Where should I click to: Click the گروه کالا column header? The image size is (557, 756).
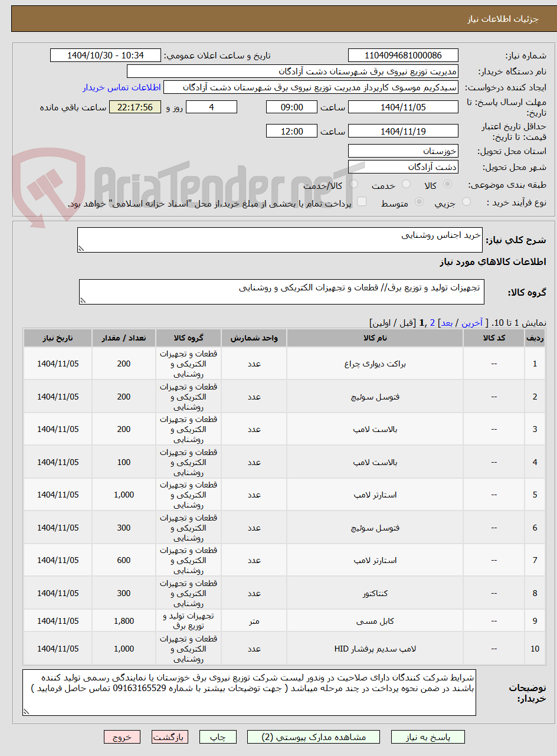(188, 338)
